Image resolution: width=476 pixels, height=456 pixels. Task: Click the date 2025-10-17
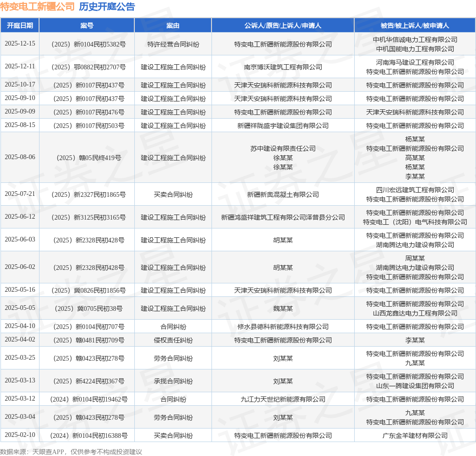(20, 85)
